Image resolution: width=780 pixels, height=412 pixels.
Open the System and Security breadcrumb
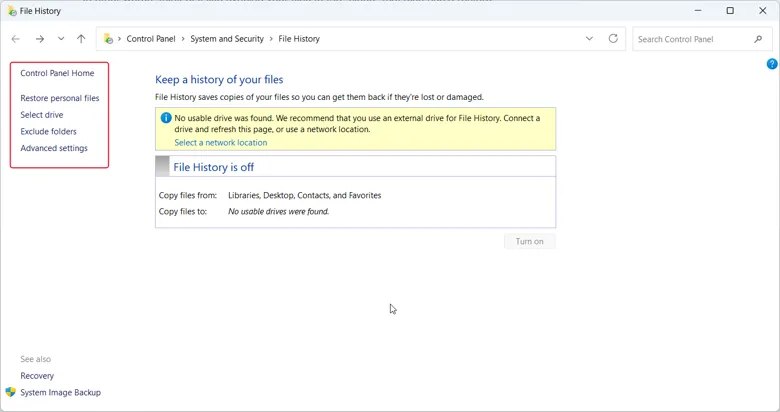[x=227, y=39]
